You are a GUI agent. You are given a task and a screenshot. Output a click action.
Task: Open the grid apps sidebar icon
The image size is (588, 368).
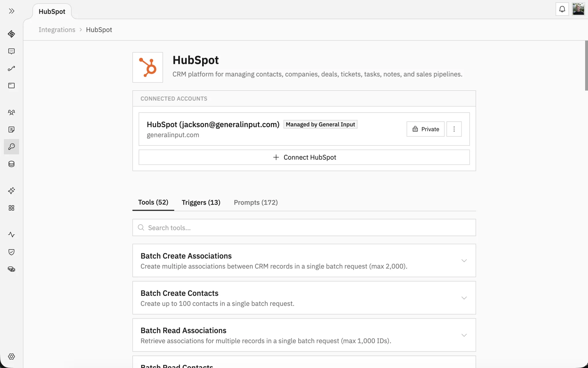pyautogui.click(x=11, y=208)
